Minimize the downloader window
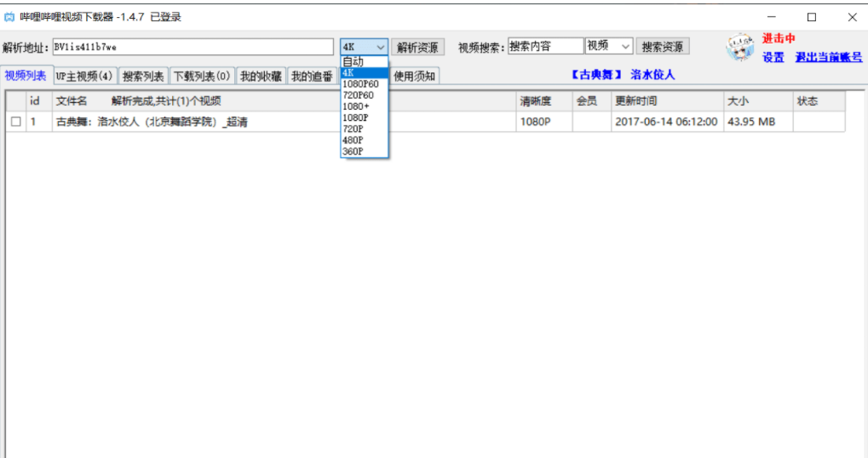 [771, 17]
